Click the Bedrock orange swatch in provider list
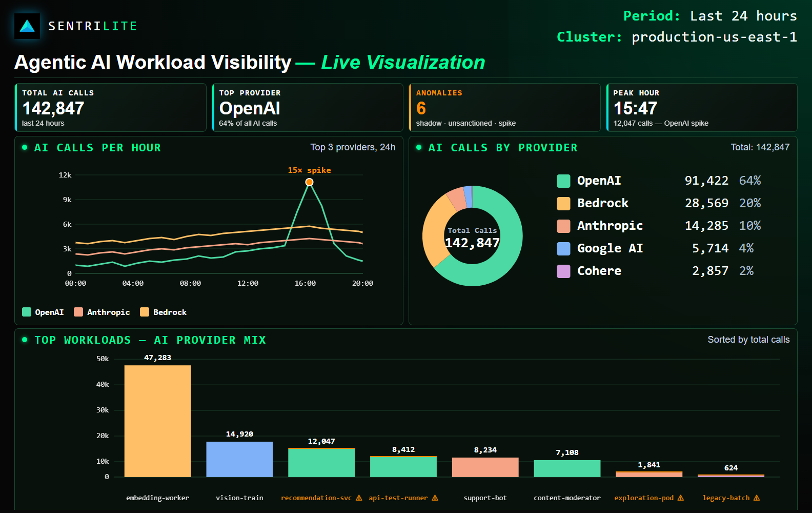This screenshot has height=513, width=812. point(563,204)
